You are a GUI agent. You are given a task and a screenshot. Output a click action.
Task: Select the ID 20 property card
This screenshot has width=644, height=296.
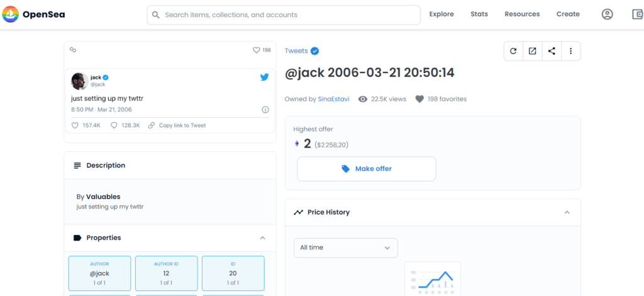coord(233,273)
